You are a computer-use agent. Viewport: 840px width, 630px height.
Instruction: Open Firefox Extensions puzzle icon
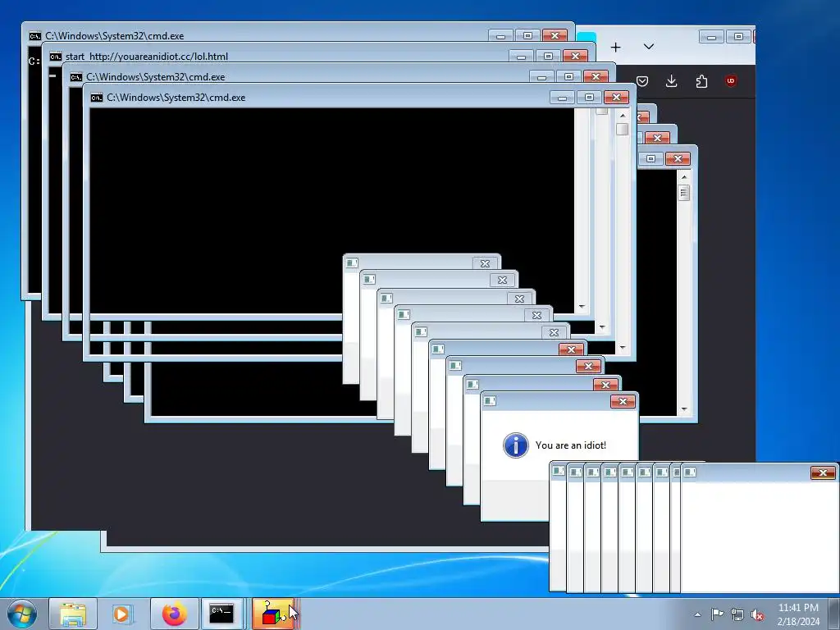point(701,81)
